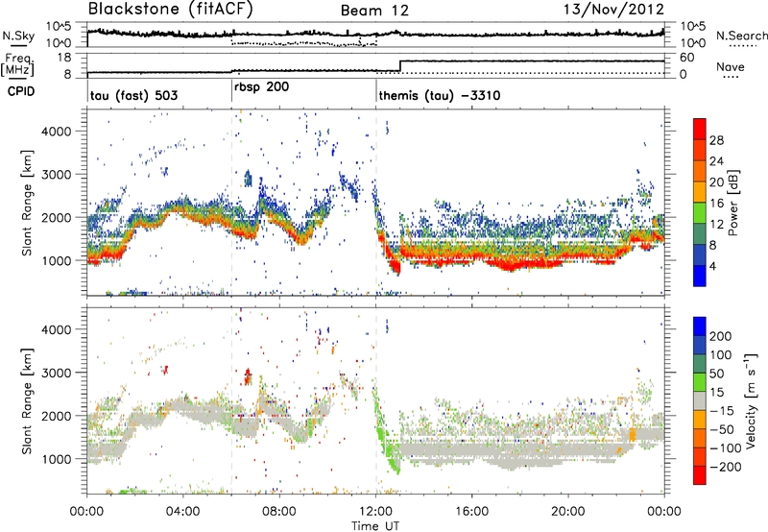Click the '200' value on Velocity colorbar

[721, 336]
